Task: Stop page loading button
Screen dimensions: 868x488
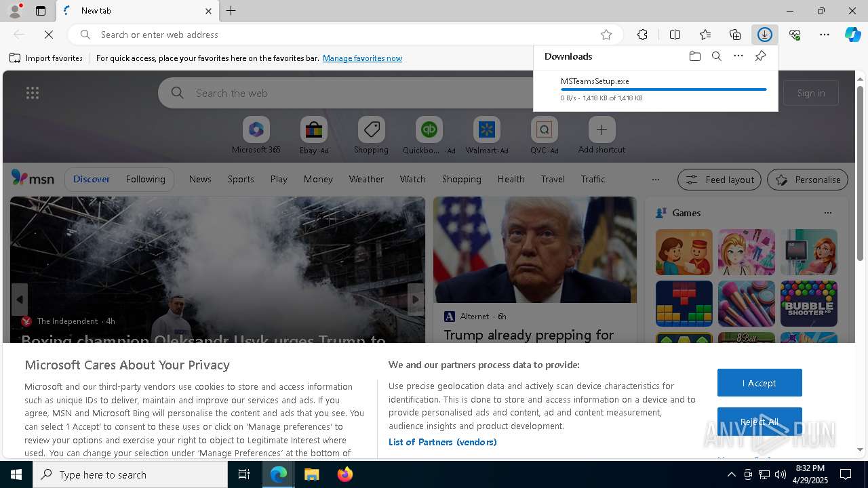Action: click(49, 34)
